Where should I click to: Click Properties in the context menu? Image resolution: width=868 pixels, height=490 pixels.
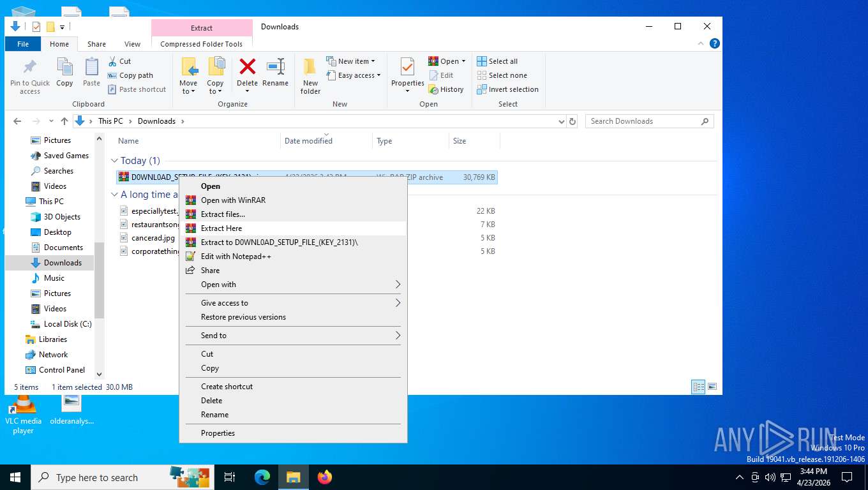293,433
